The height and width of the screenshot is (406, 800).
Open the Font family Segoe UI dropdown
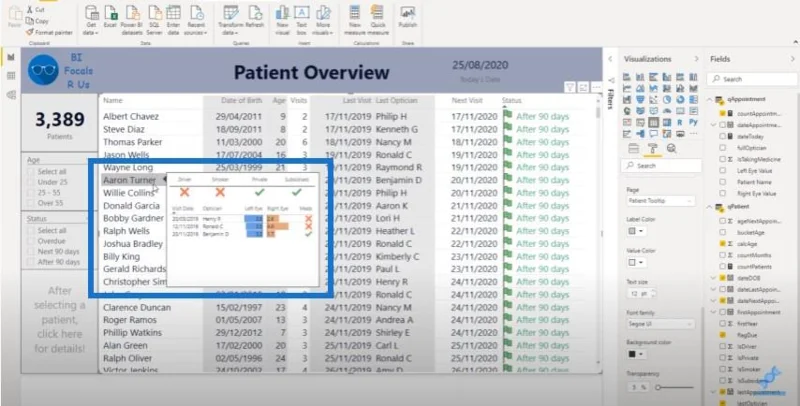[661, 324]
